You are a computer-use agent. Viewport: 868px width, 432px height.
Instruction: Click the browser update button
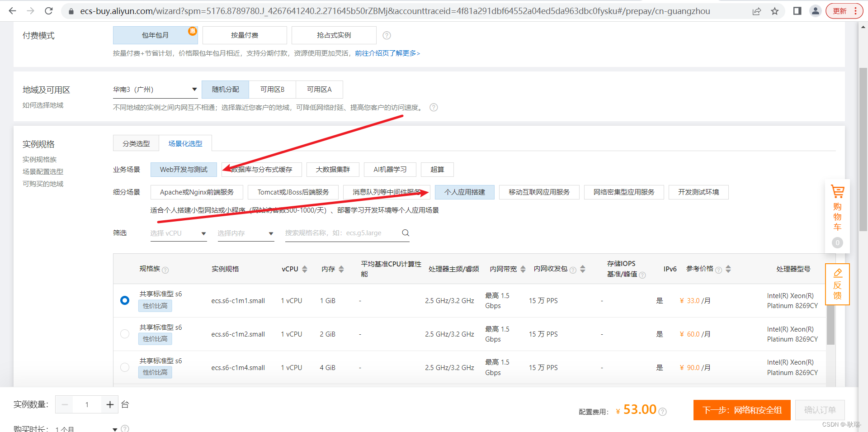pos(844,11)
